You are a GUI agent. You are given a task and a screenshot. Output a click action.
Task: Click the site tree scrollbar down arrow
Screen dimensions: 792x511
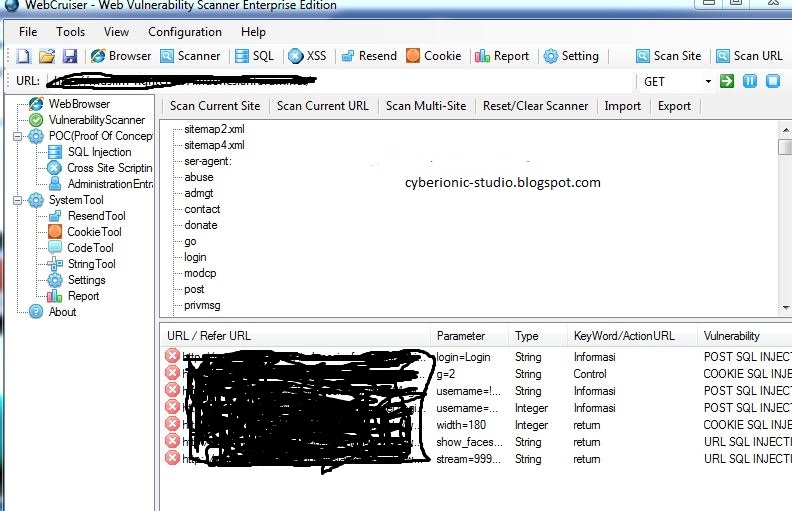(x=785, y=308)
